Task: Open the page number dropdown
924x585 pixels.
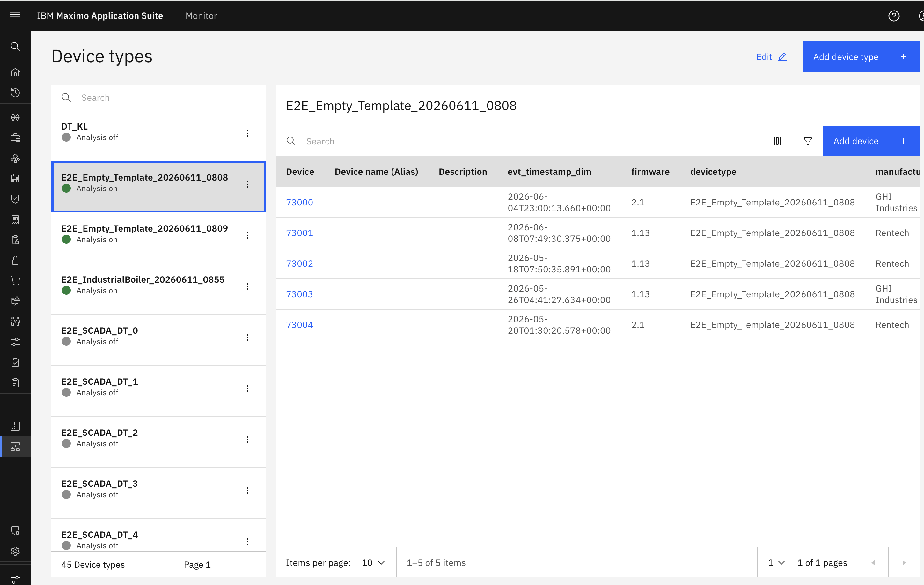Action: pyautogui.click(x=776, y=562)
